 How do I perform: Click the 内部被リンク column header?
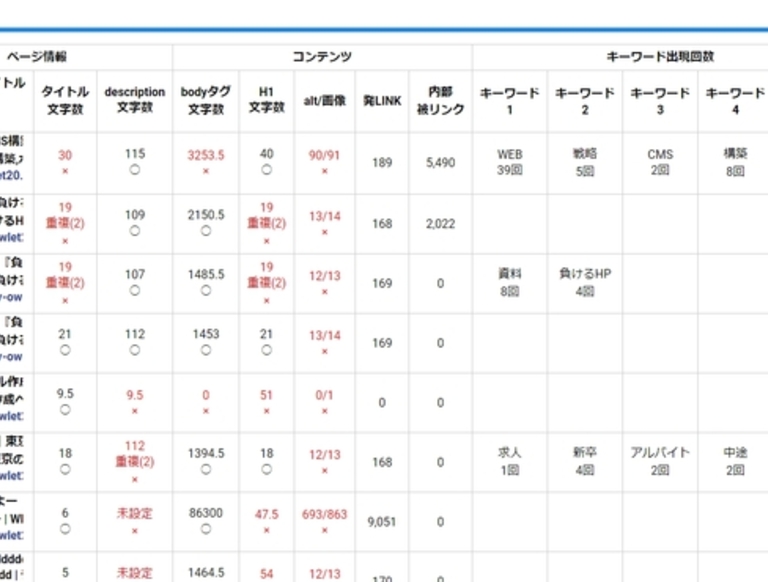[x=440, y=100]
